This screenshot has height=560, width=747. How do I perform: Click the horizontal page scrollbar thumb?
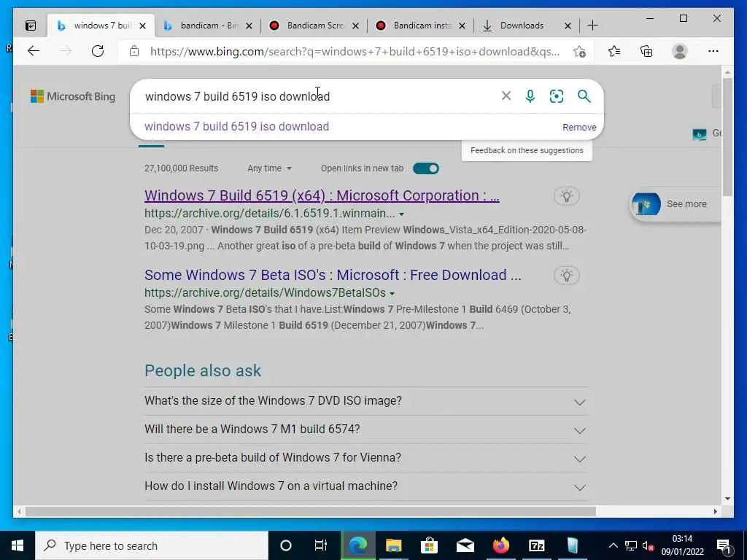[310, 511]
